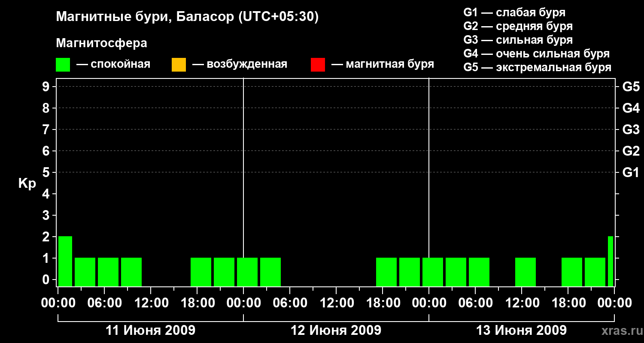Viewport: 644px width, 343px height.
Task: Click the G1 storm level label
Action: point(631,172)
